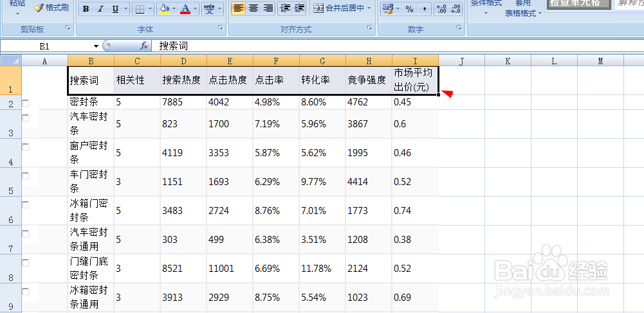Open the 字体 dialog launcher
This screenshot has height=313, width=644.
coord(221,28)
